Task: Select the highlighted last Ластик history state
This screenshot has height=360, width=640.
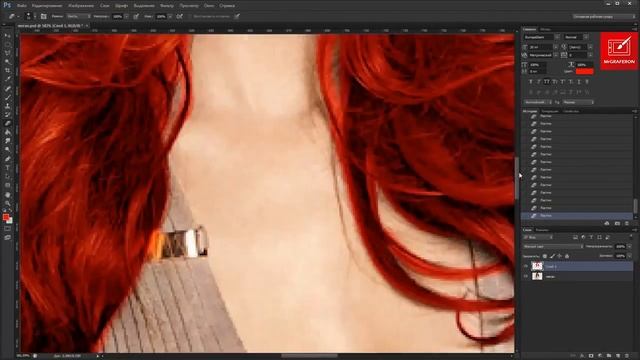Action: pyautogui.click(x=577, y=216)
